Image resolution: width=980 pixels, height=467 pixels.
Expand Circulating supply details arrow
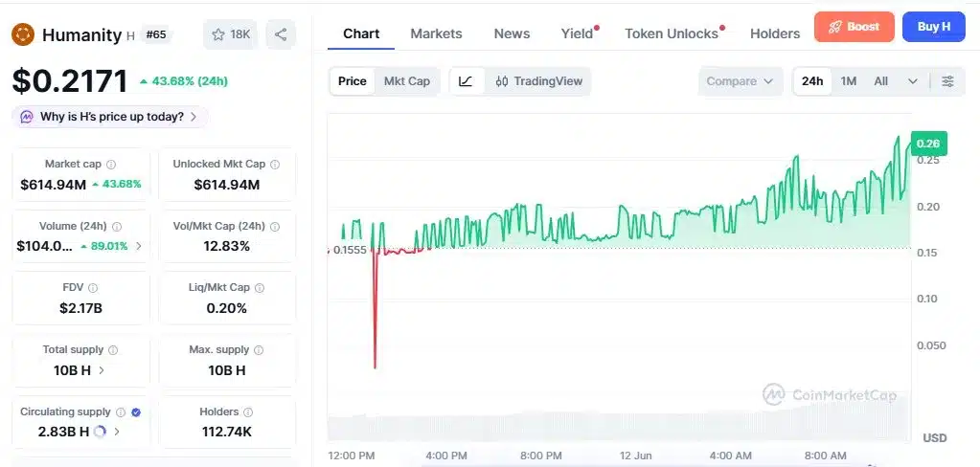[x=117, y=432]
